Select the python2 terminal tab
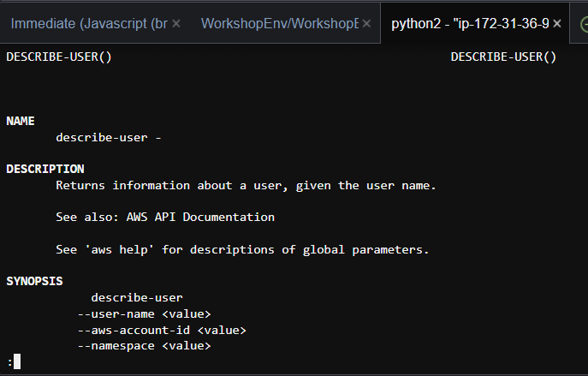 coord(470,24)
